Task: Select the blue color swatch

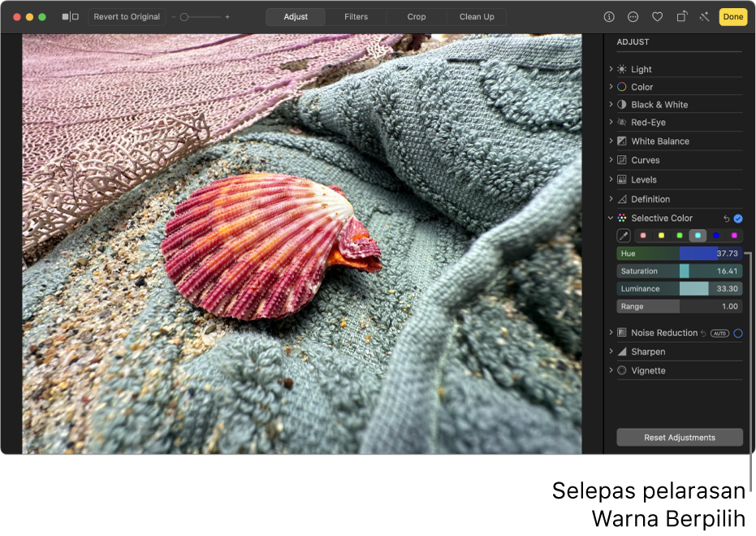Action: (716, 236)
